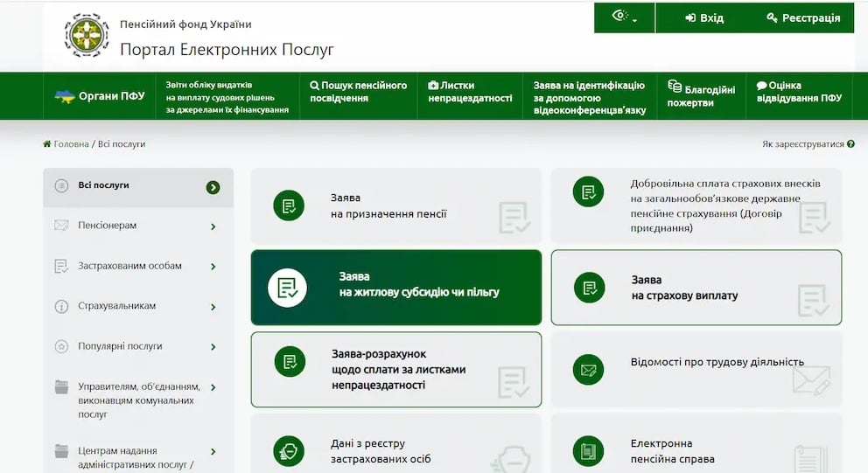Open the accessibility eye icon dropdown

623,17
